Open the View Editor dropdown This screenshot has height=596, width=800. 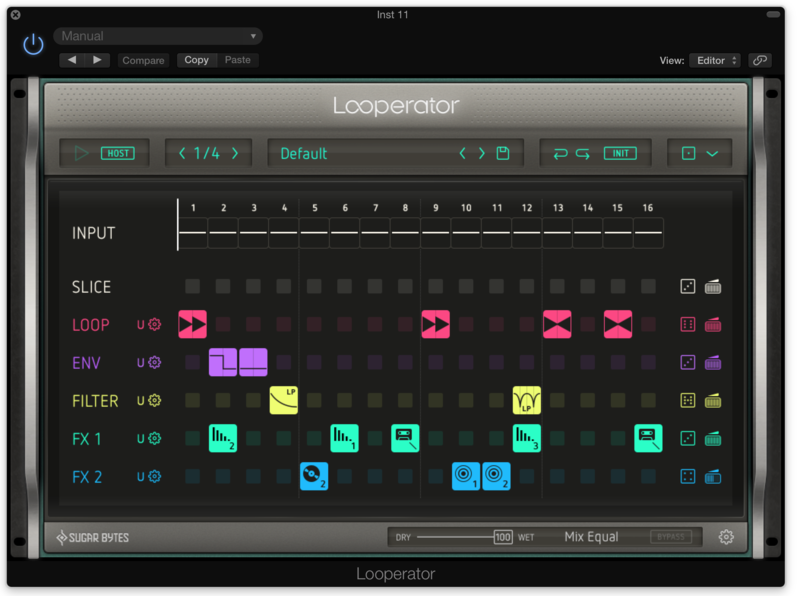(x=715, y=60)
